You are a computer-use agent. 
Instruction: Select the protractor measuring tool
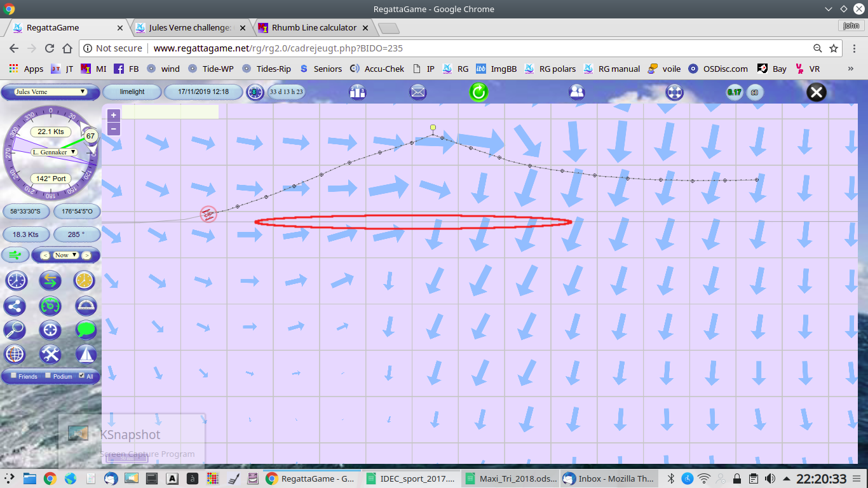85,306
